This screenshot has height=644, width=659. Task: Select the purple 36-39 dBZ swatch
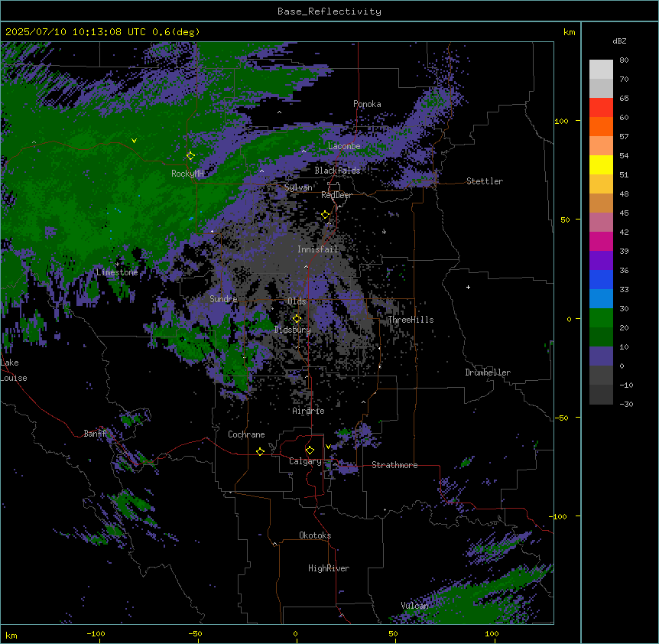pos(601,261)
